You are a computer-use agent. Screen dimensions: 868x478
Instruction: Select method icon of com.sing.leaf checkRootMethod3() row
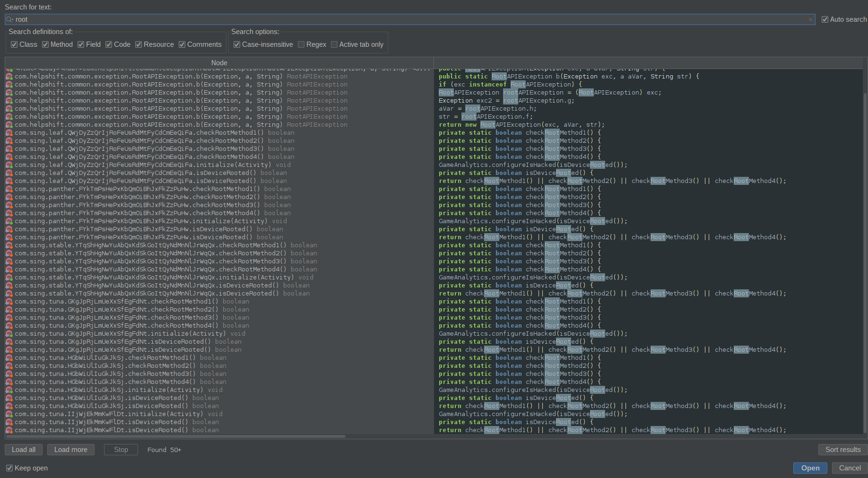pos(9,149)
